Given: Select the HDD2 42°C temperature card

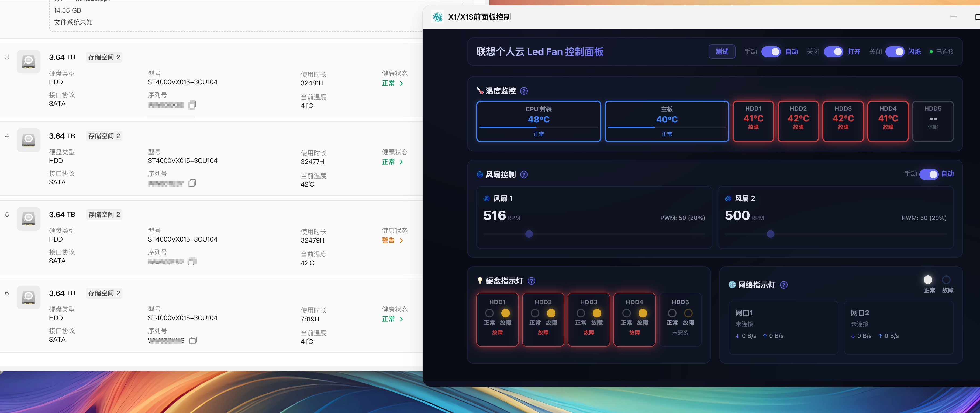Looking at the screenshot, I should click(798, 122).
